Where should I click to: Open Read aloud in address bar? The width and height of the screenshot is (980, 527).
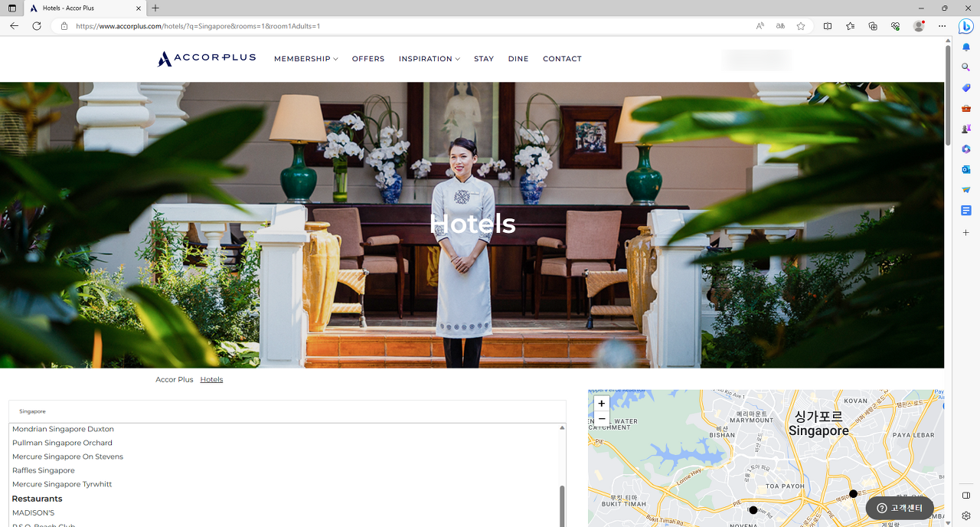760,26
